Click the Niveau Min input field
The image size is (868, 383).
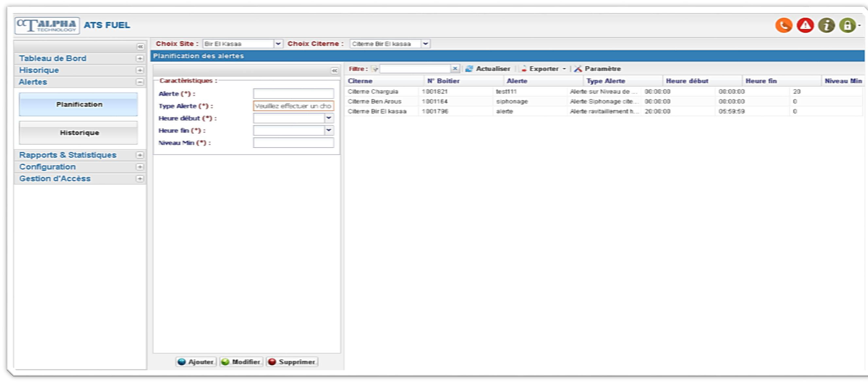point(293,143)
